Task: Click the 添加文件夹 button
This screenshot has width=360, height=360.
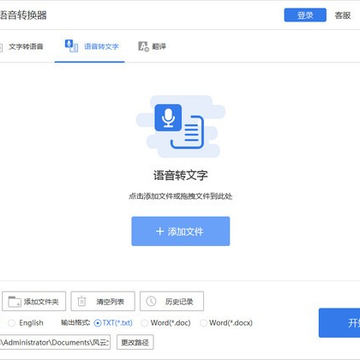Action: (34, 301)
